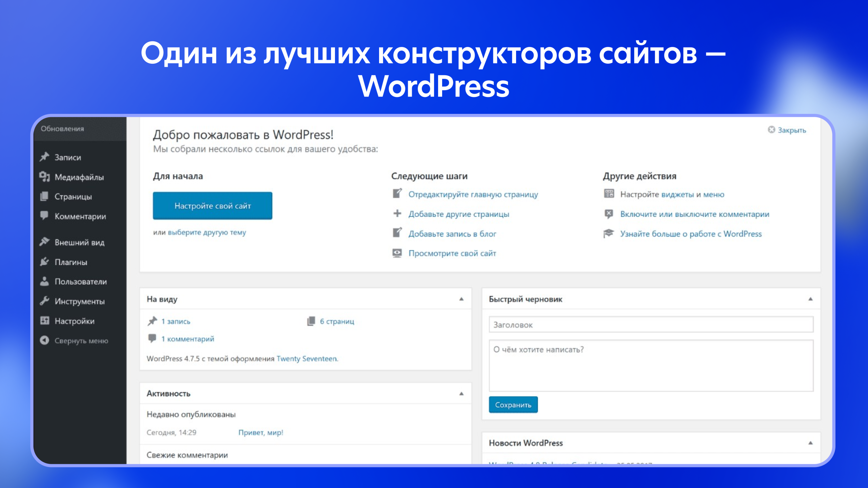Click the bubble icon next to 1 комментарий
Image resolution: width=868 pixels, height=488 pixels.
(152, 338)
